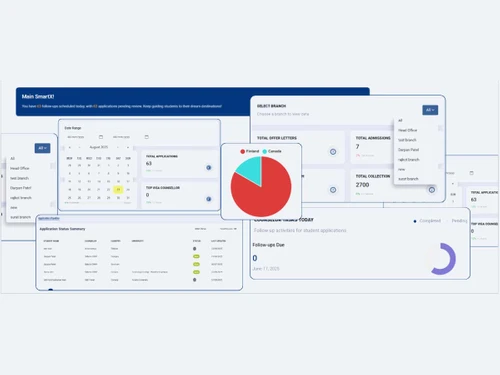This screenshot has width=500, height=375.
Task: Select test branch in left branch list
Action: [x=19, y=178]
